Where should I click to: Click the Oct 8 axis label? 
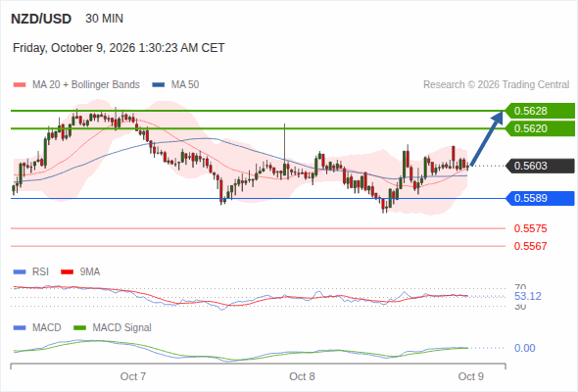point(302,376)
